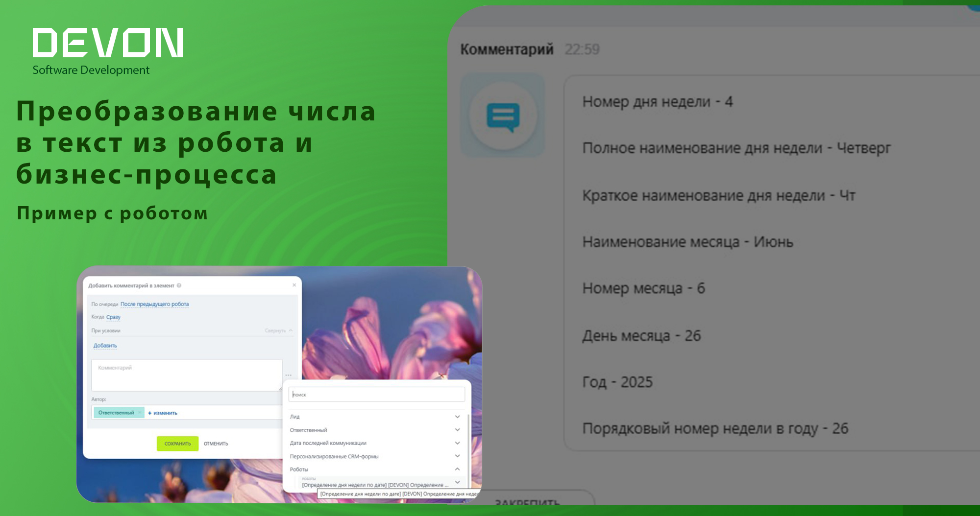Image resolution: width=980 pixels, height=516 pixels.
Task: Click the Год - 2025 line
Action: [617, 382]
